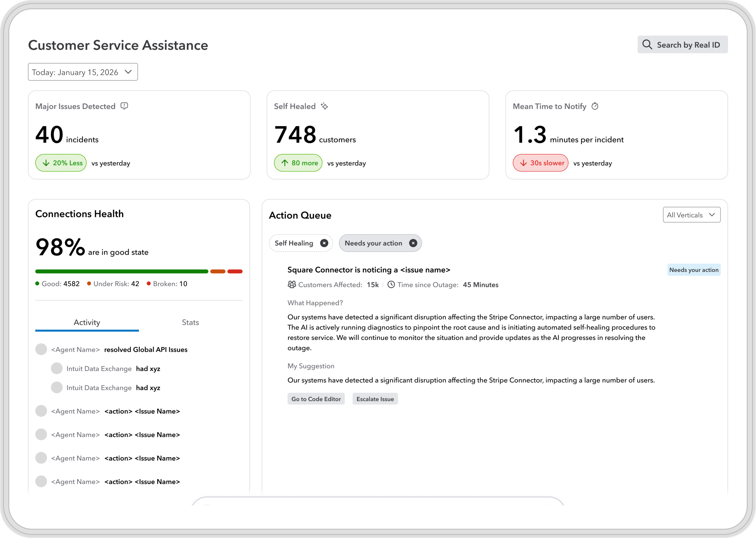This screenshot has height=538, width=756.
Task: Toggle the Self Healing filter
Action: (301, 243)
